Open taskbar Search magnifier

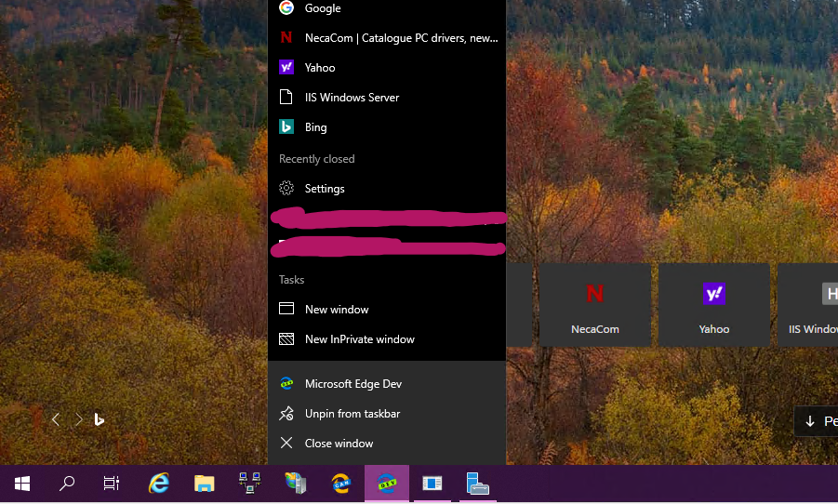click(67, 484)
